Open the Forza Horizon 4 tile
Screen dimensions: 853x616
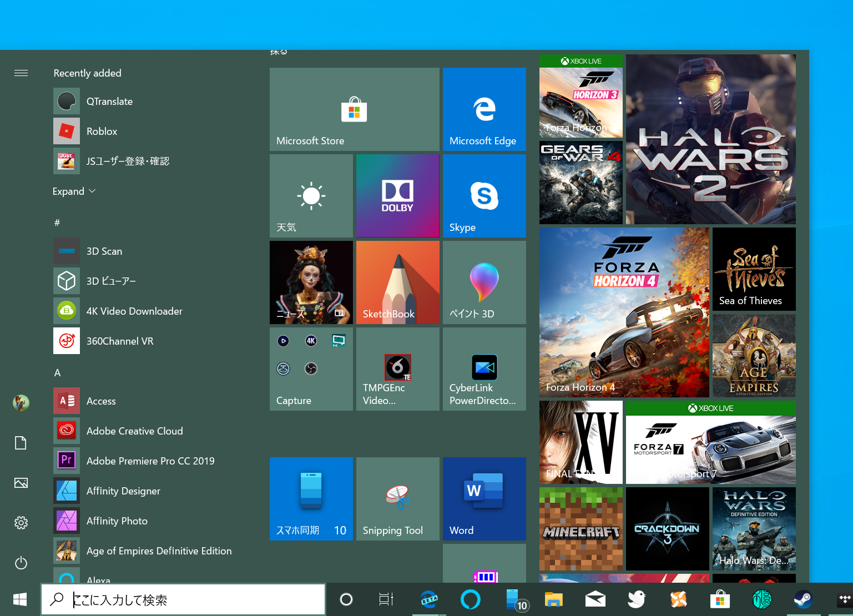(624, 312)
